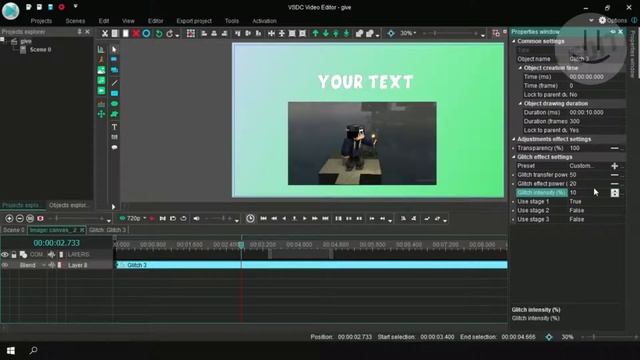The height and width of the screenshot is (360, 640).
Task: Open the Projects menu
Action: click(x=41, y=21)
